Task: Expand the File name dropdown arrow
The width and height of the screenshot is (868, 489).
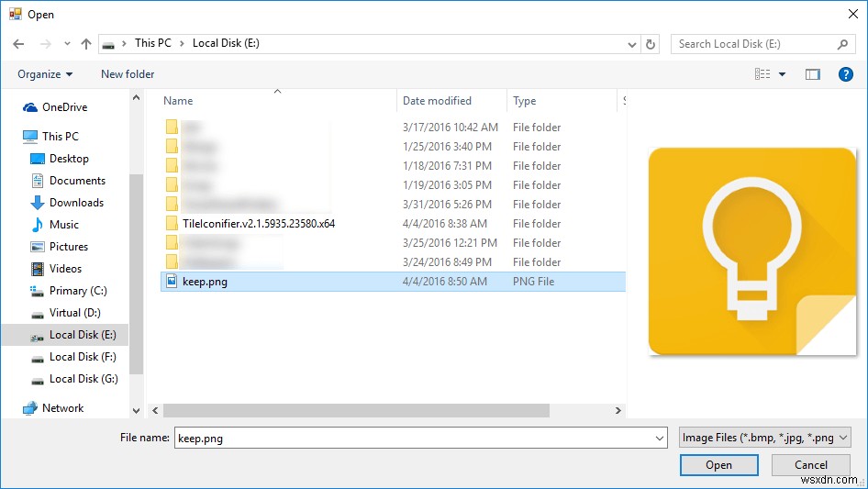Action: pos(660,438)
